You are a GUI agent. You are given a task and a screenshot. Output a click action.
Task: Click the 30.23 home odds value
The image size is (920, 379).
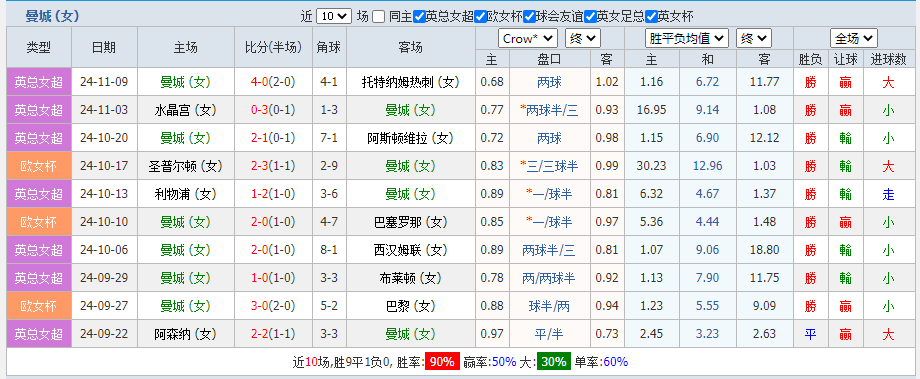tap(651, 166)
